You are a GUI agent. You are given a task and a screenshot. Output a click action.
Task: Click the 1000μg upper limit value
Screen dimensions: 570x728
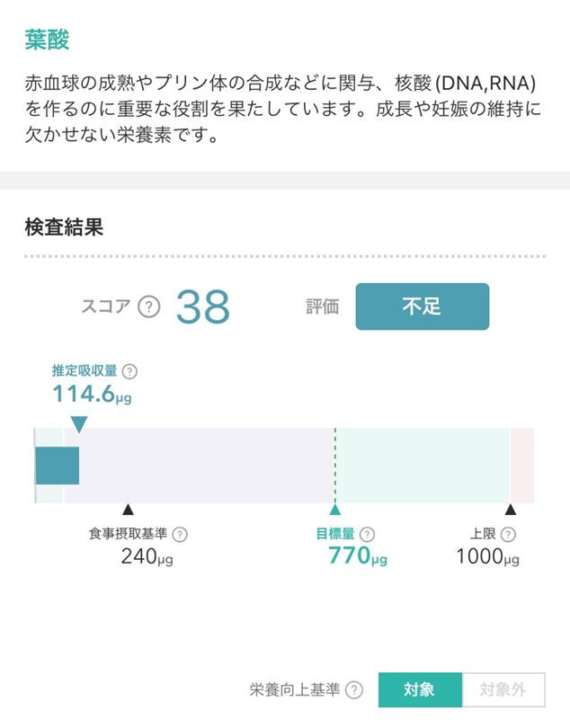(488, 556)
